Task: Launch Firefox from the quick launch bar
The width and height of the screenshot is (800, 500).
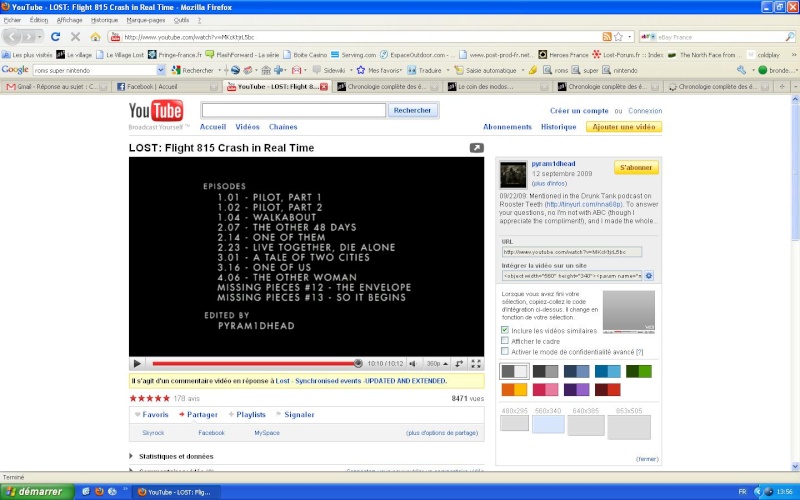Action: (x=99, y=491)
